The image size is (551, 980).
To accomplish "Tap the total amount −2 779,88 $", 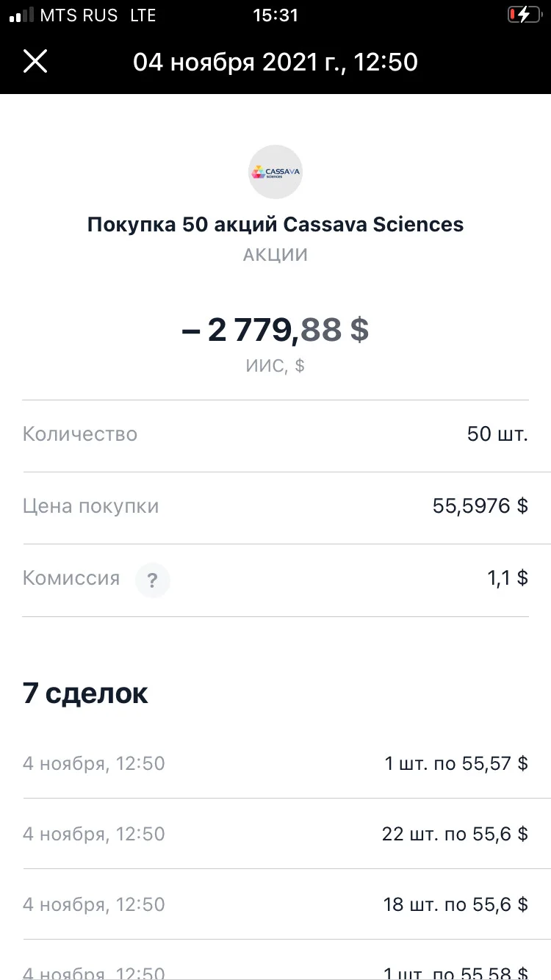I will tap(275, 330).
